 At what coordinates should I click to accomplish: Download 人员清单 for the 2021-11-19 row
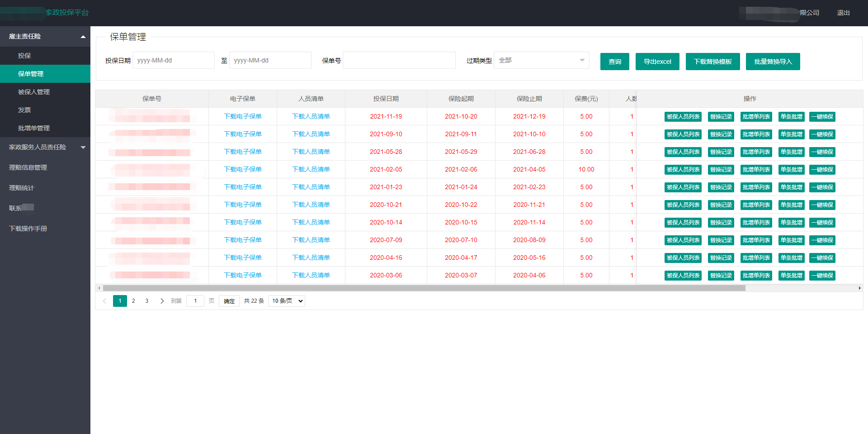[311, 116]
